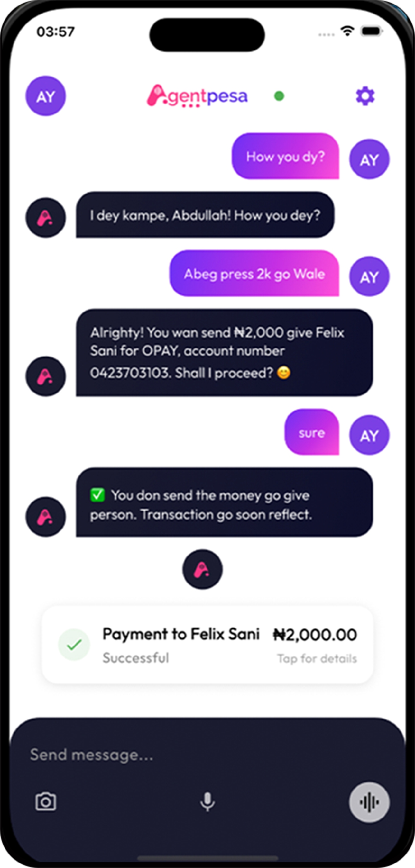Tap the 'Abeg press 2k go Wale' message
415x868 pixels.
(x=254, y=273)
